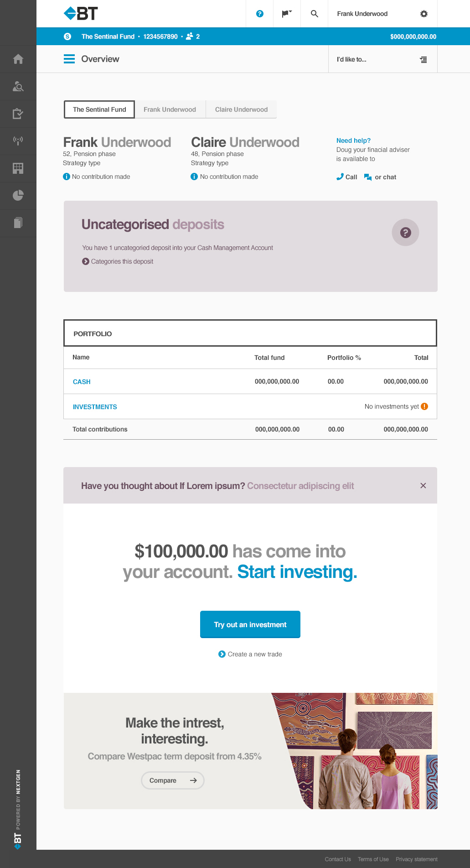The height and width of the screenshot is (868, 470).
Task: Open the flag notifications dropdown
Action: pos(287,14)
